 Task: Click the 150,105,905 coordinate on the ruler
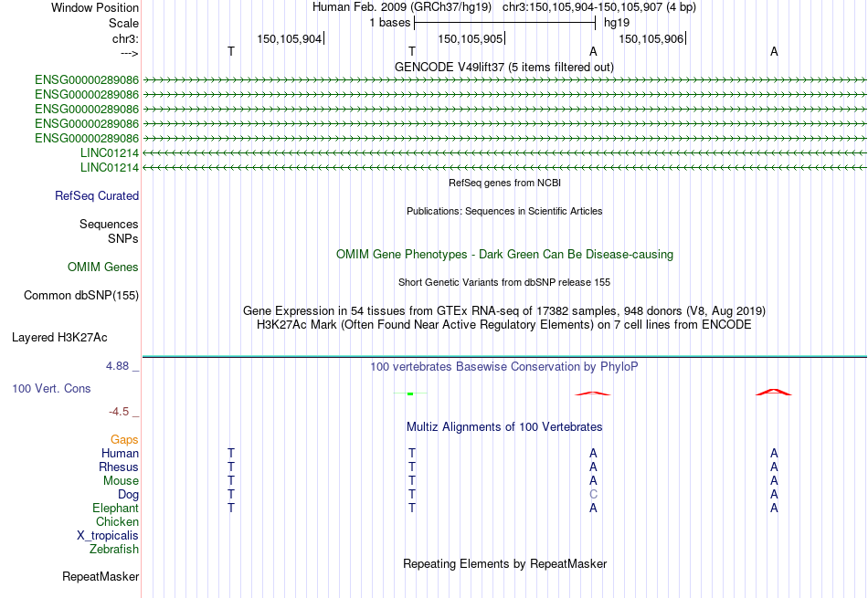coord(471,38)
